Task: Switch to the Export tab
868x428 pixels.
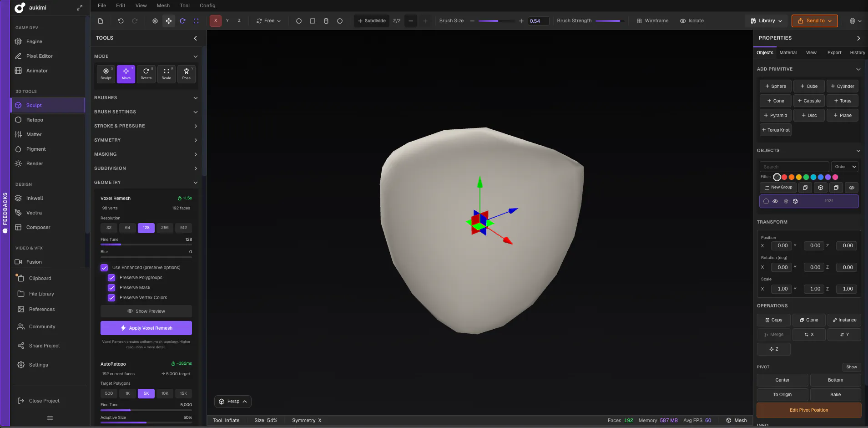Action: pyautogui.click(x=834, y=53)
